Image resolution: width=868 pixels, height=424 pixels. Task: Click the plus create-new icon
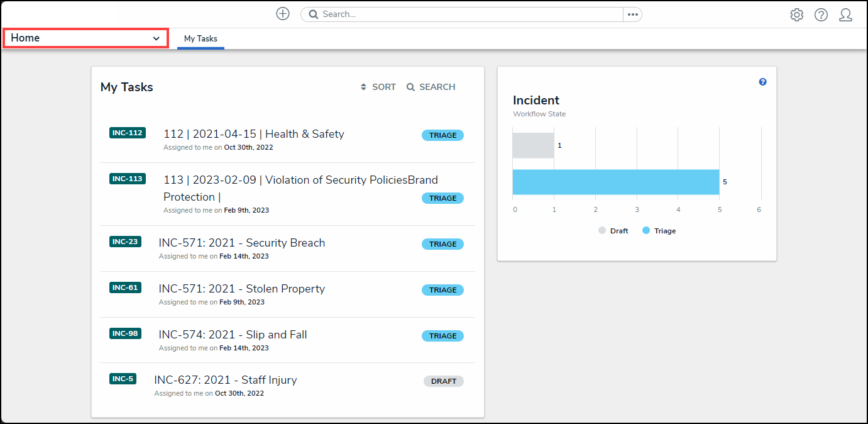point(283,14)
